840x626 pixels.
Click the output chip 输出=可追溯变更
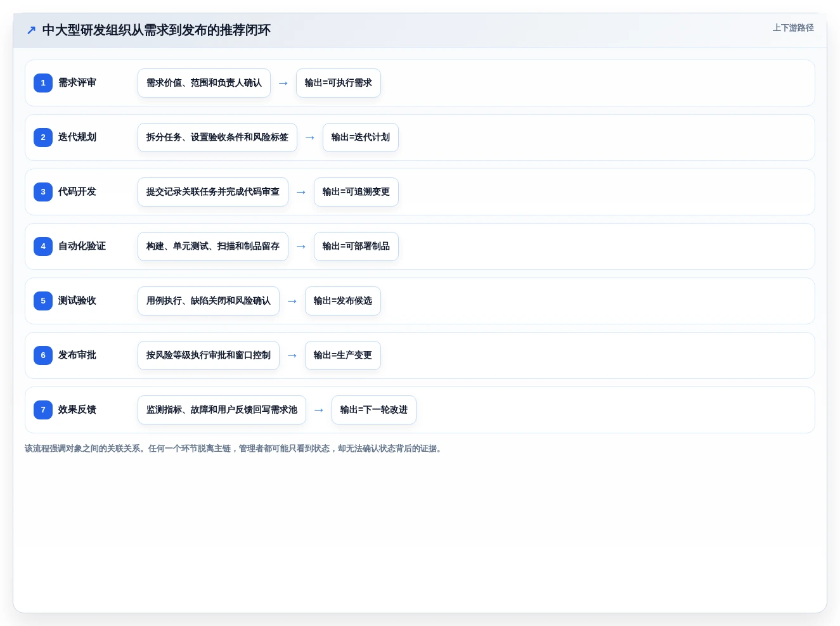[x=356, y=192]
